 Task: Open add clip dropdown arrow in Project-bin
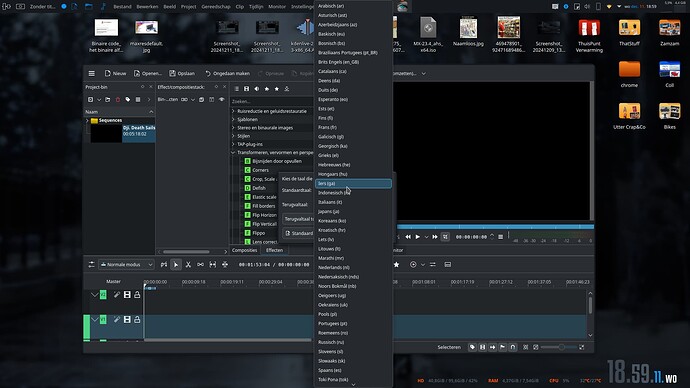99,100
